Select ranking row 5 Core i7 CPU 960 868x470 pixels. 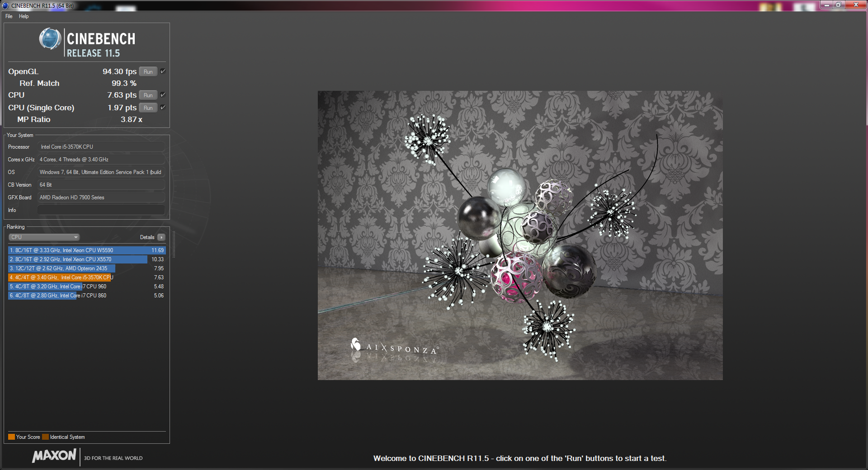tap(87, 287)
